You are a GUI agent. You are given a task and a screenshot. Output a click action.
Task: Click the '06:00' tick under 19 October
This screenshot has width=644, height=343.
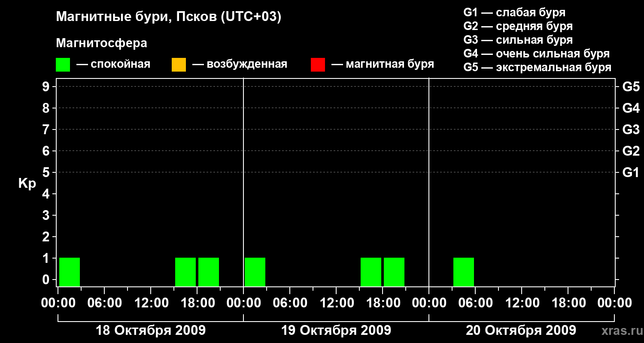coord(290,303)
